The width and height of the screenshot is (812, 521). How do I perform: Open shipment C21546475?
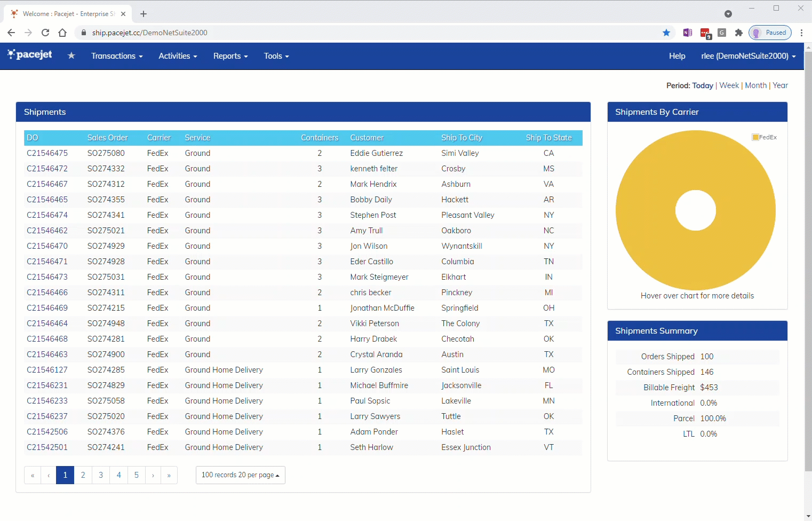click(47, 153)
